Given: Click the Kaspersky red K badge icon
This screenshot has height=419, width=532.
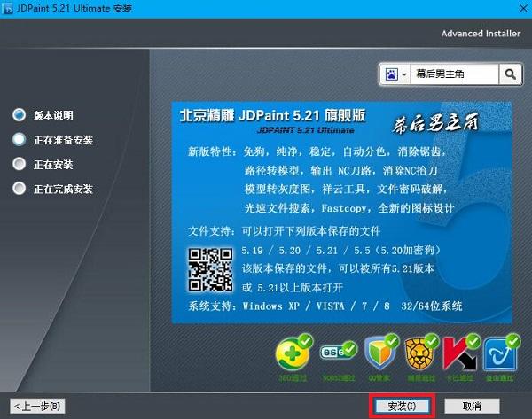Looking at the screenshot, I should coord(461,353).
